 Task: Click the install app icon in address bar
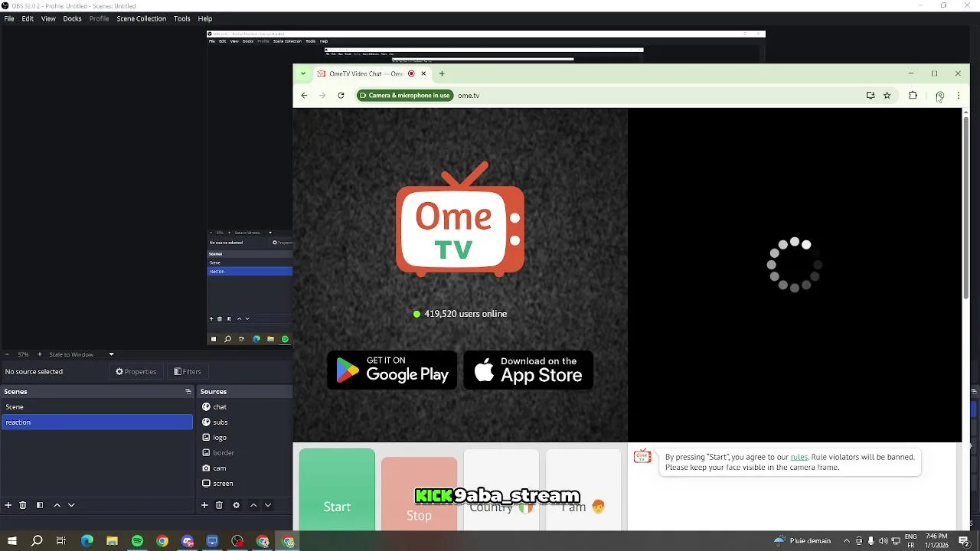871,96
